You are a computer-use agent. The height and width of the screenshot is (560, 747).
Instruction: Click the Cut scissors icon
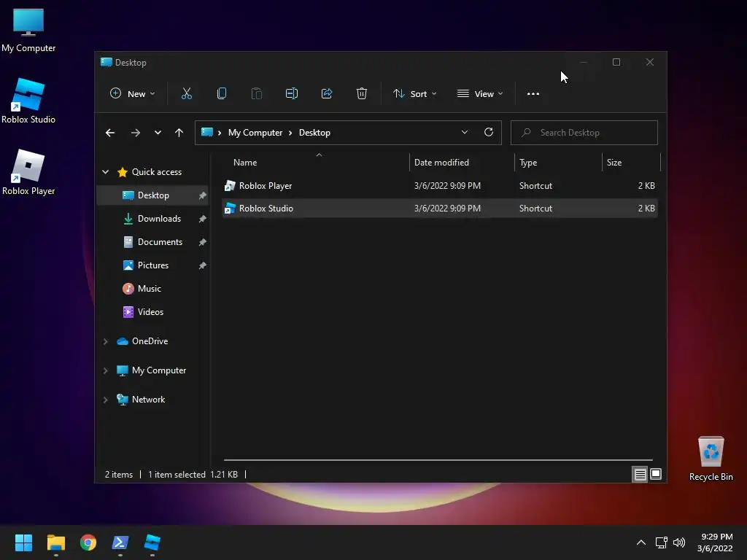186,94
